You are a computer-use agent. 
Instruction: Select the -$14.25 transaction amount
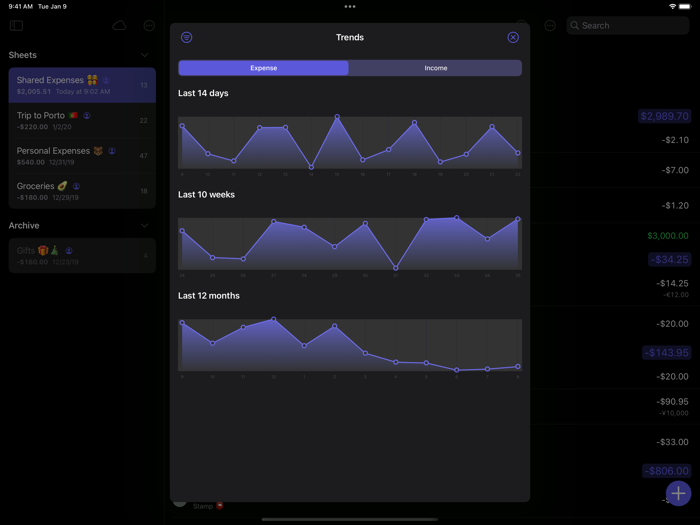[x=672, y=283]
